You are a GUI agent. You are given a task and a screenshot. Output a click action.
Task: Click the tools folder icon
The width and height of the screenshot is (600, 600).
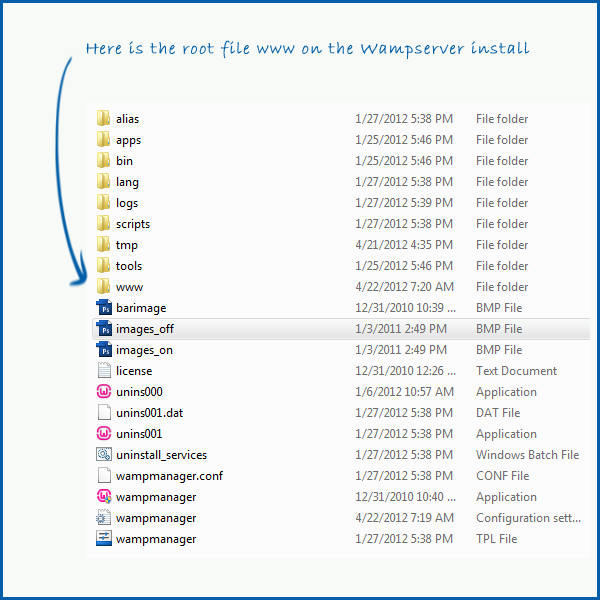point(103,266)
